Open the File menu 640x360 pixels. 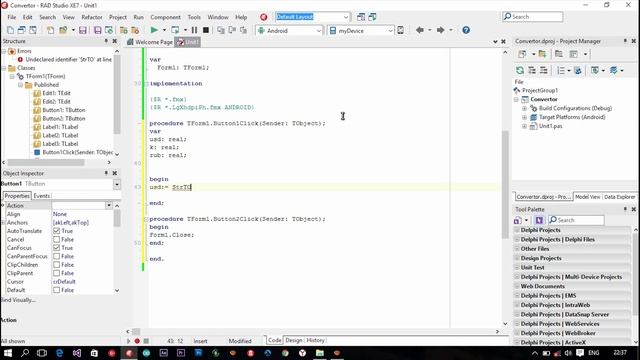coord(12,17)
